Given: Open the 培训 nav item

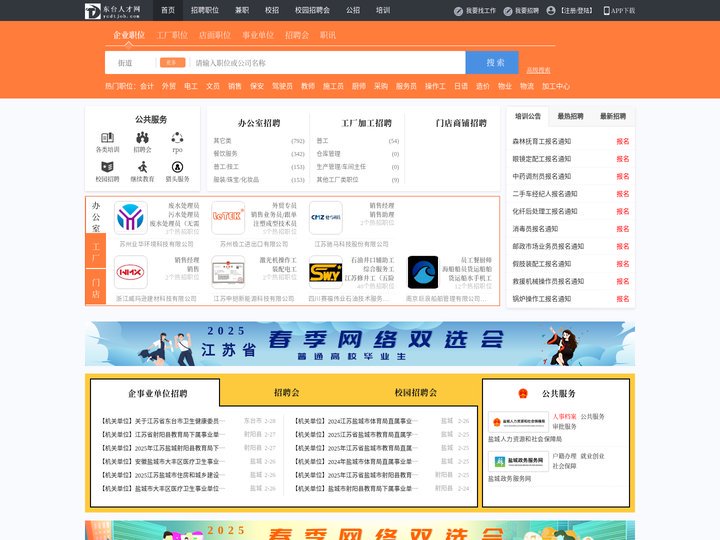Looking at the screenshot, I should (x=383, y=10).
